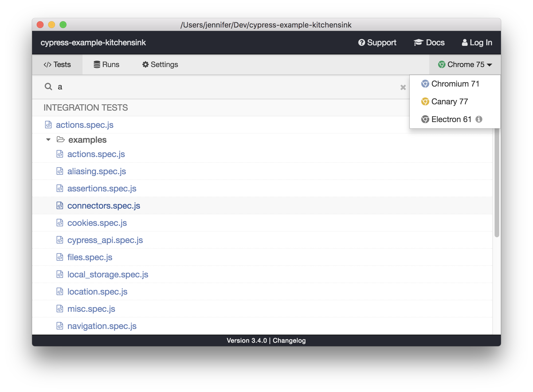Click file icon beside local_storage.spec.js

pyautogui.click(x=60, y=274)
